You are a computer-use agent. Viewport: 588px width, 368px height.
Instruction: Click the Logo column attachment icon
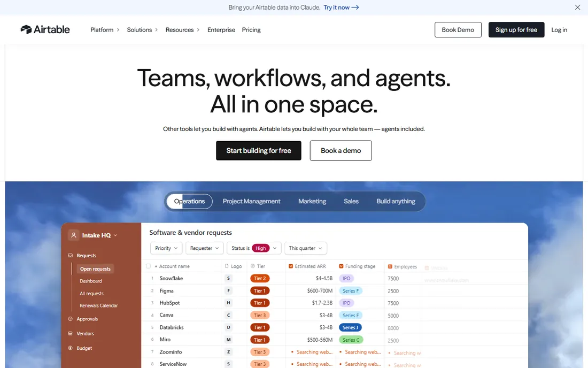click(x=227, y=266)
